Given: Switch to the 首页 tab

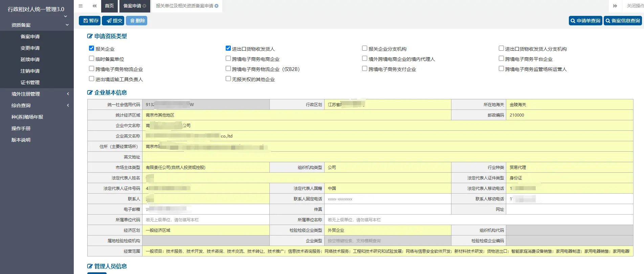Looking at the screenshot, I should [109, 6].
